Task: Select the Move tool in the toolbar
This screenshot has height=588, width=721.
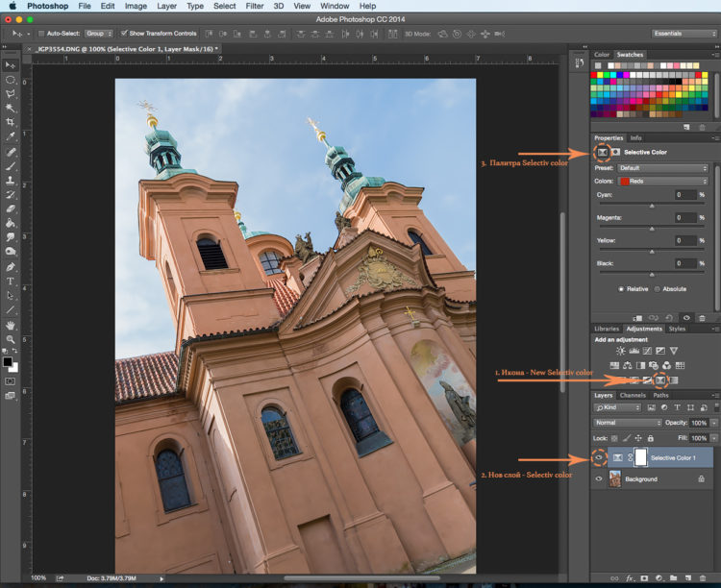Action: tap(11, 64)
